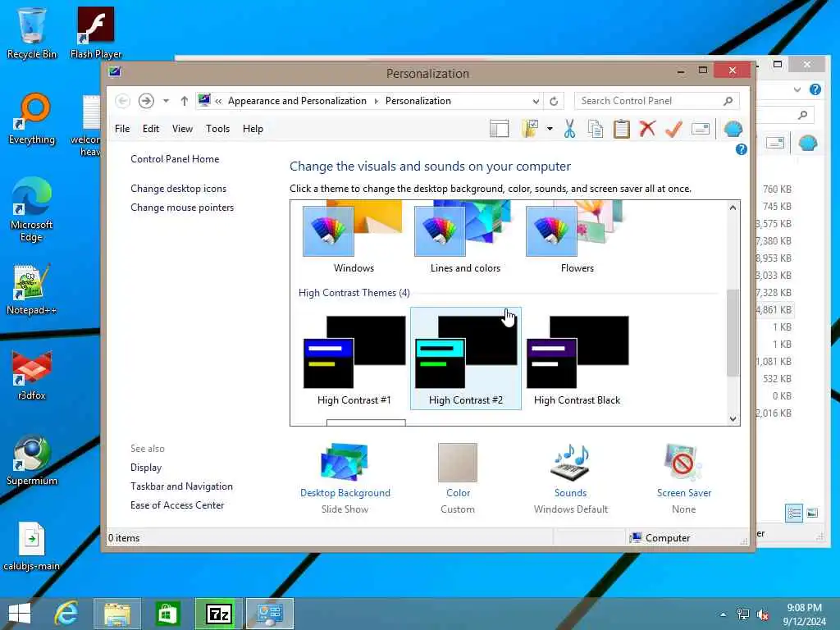Select the High Contrast #2 theme
The width and height of the screenshot is (840, 630).
click(466, 359)
